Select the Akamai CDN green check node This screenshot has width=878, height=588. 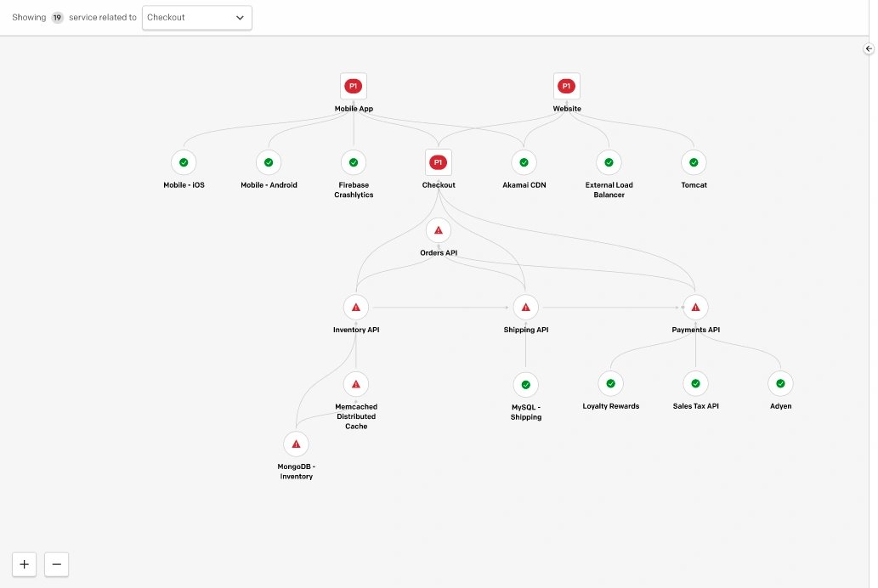point(524,162)
